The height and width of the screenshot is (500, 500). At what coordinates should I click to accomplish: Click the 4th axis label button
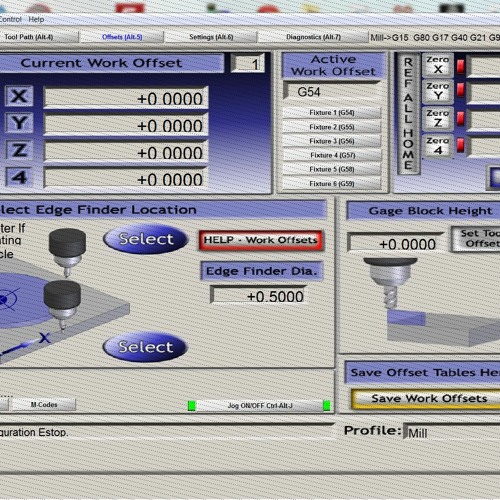[19, 177]
